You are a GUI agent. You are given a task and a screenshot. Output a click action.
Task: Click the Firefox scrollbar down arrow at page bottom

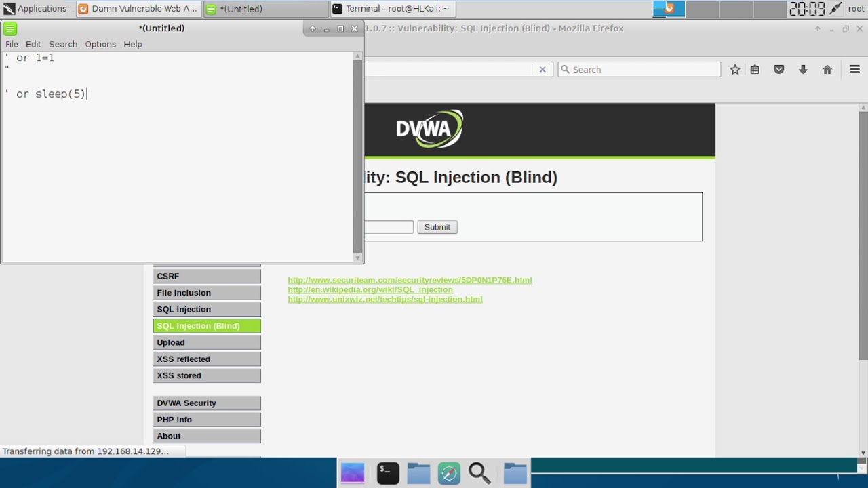pyautogui.click(x=863, y=453)
